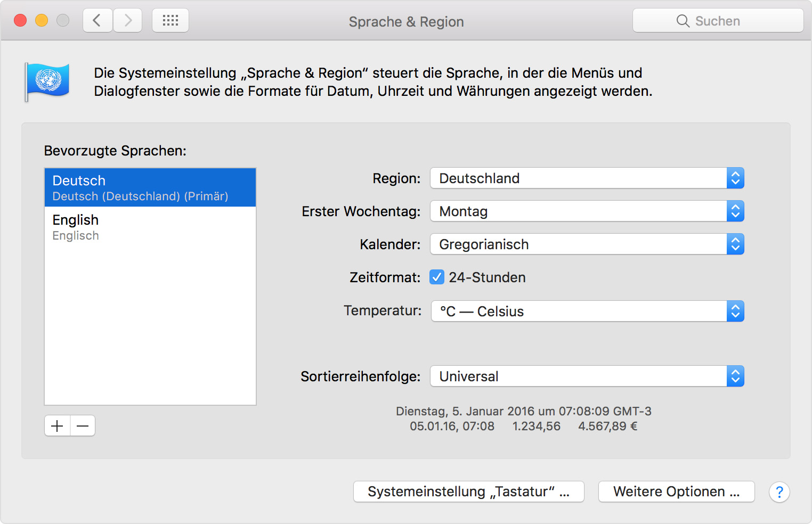The height and width of the screenshot is (524, 812).
Task: Select English in preferred languages list
Action: (x=150, y=227)
